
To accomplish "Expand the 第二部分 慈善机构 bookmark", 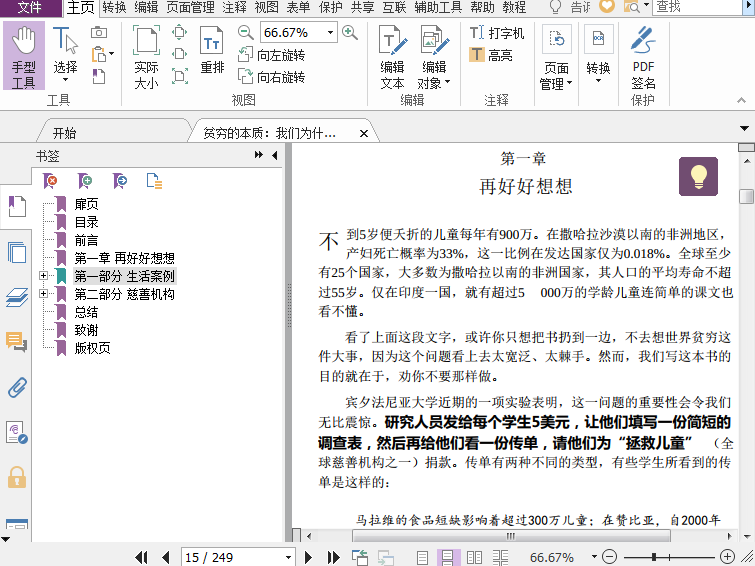I will click(43, 293).
